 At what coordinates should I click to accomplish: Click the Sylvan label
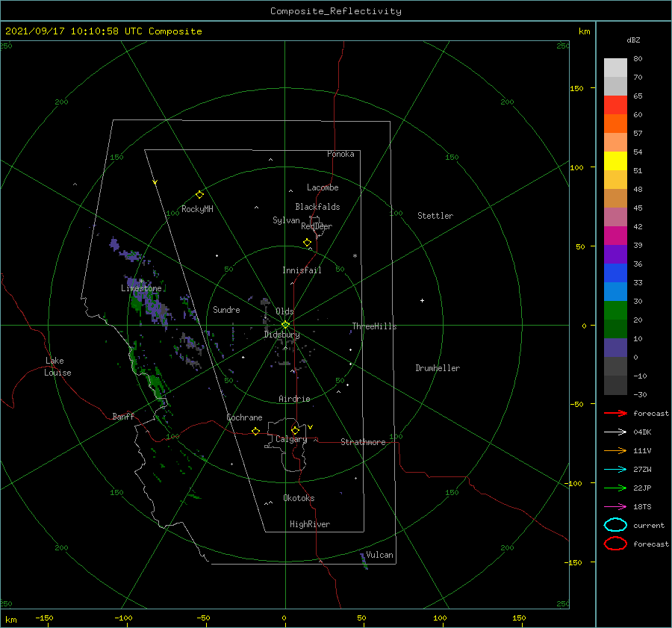(286, 220)
